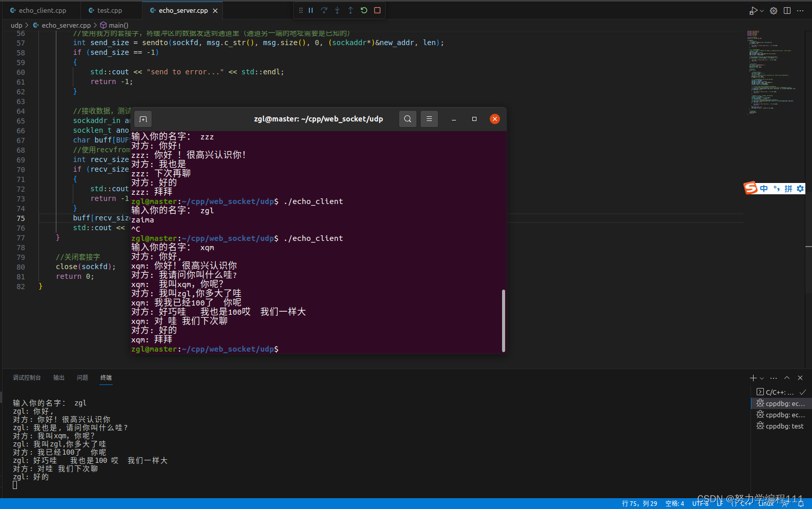Close the zgl@master terminal window

pyautogui.click(x=495, y=119)
